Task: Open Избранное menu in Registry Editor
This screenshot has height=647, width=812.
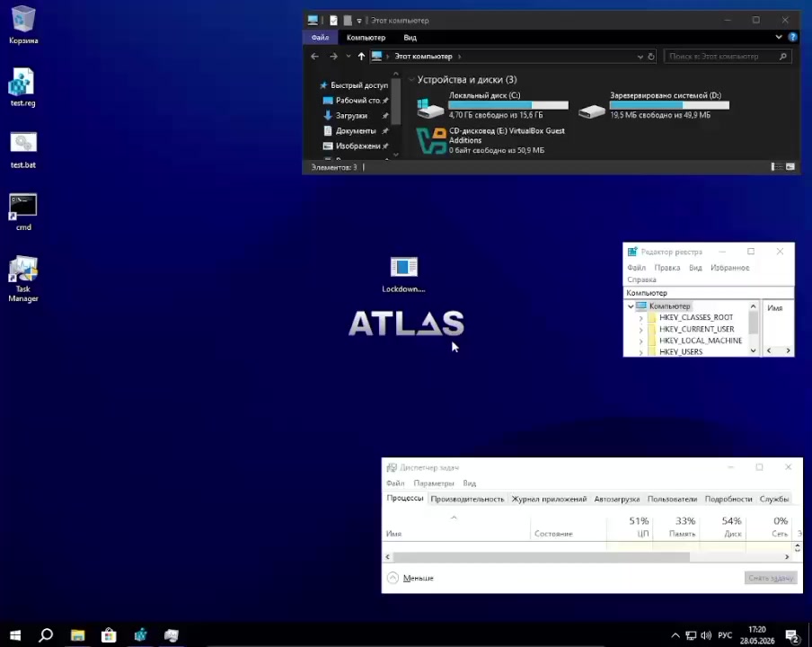Action: point(729,268)
